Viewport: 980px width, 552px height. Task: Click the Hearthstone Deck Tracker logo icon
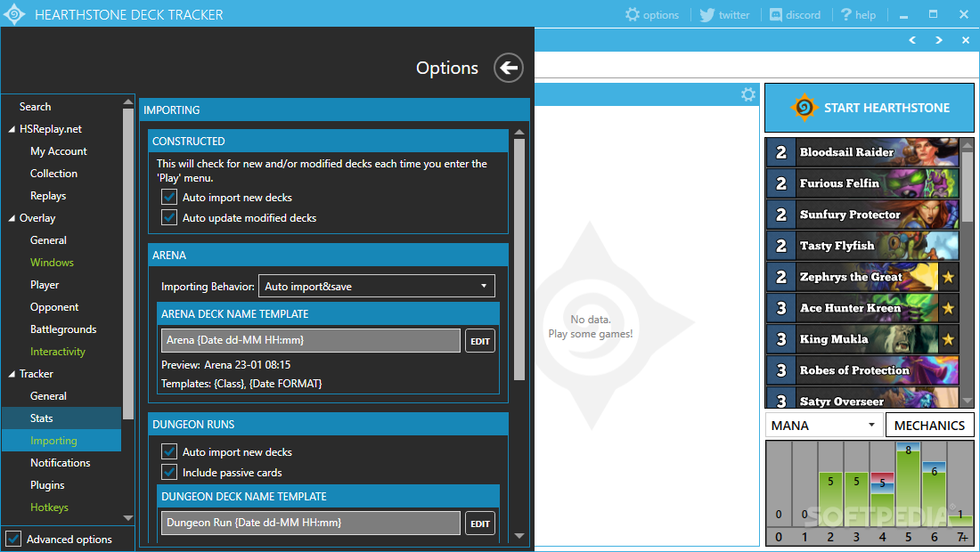[14, 14]
